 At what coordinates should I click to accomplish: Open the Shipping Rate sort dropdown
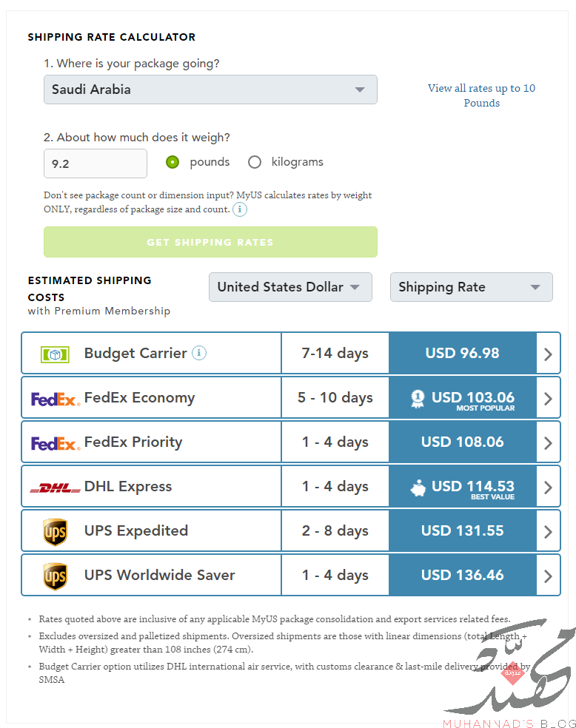(x=472, y=287)
